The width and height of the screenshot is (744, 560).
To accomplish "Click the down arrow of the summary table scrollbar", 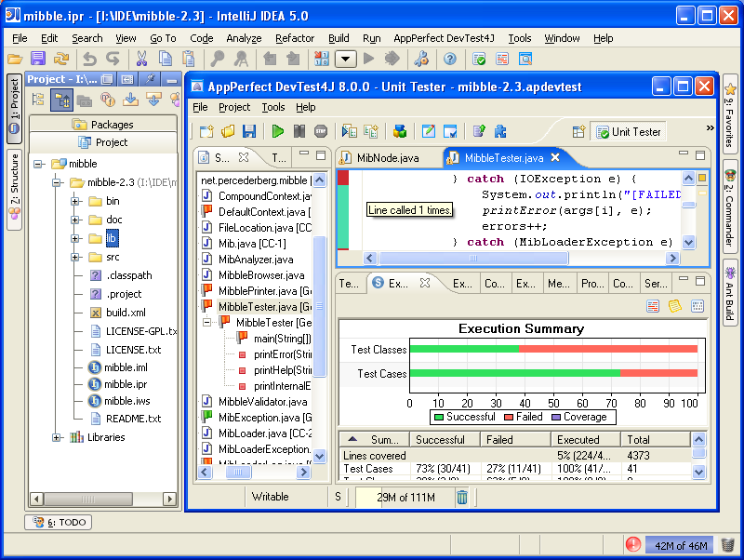I will click(698, 472).
